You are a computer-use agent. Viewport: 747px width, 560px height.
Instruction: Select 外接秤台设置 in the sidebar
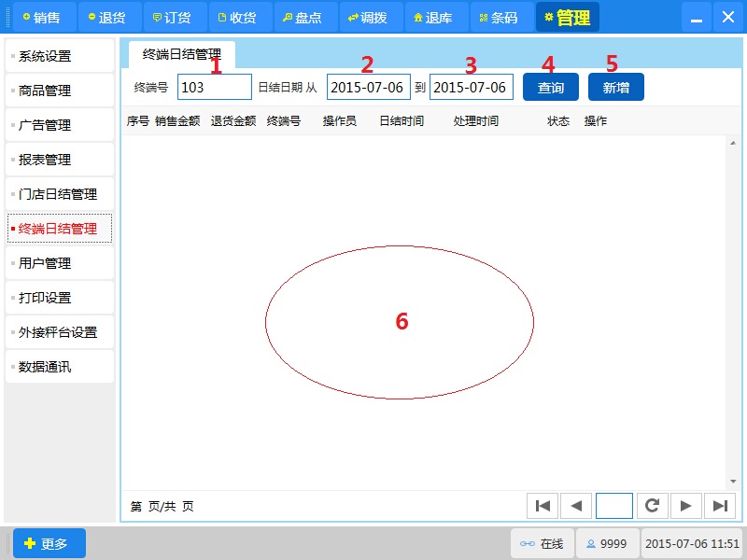[60, 332]
